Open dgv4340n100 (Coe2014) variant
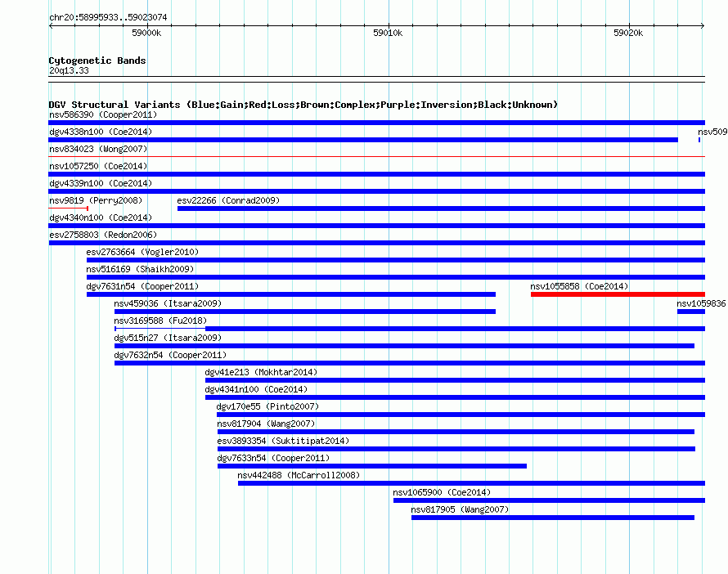Image resolution: width=728 pixels, height=574 pixels. click(101, 217)
